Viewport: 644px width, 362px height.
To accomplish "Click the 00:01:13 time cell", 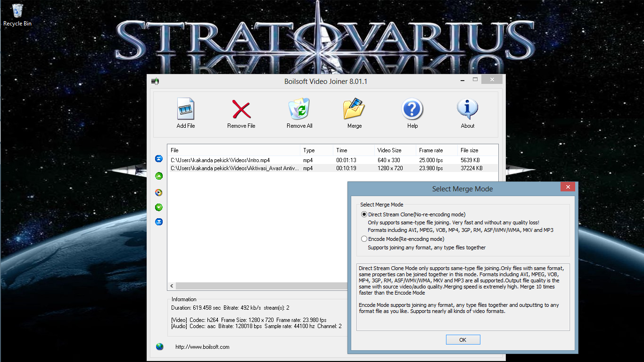I will [x=346, y=160].
